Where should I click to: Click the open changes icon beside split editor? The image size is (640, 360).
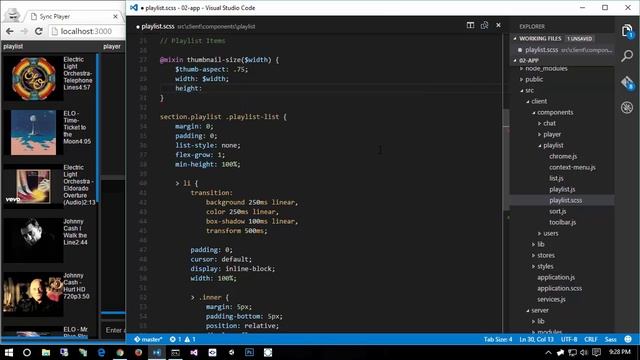click(484, 25)
